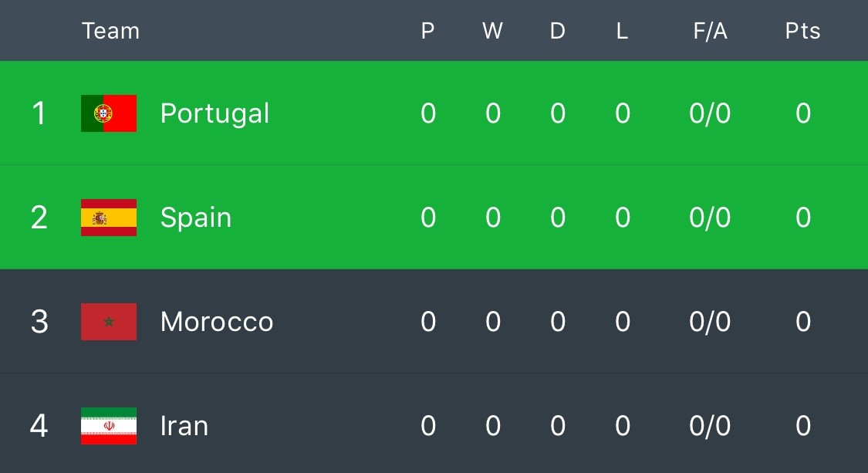Tap the Portugal flag icon

pyautogui.click(x=109, y=113)
